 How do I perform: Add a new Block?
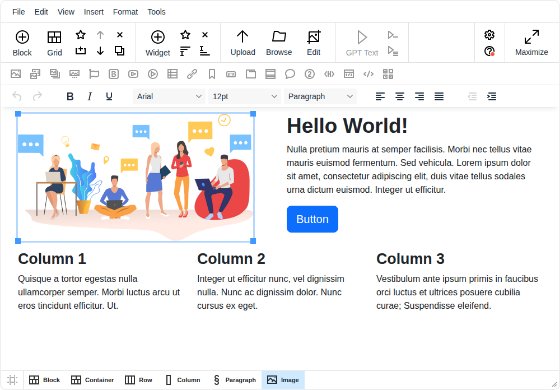tap(22, 43)
